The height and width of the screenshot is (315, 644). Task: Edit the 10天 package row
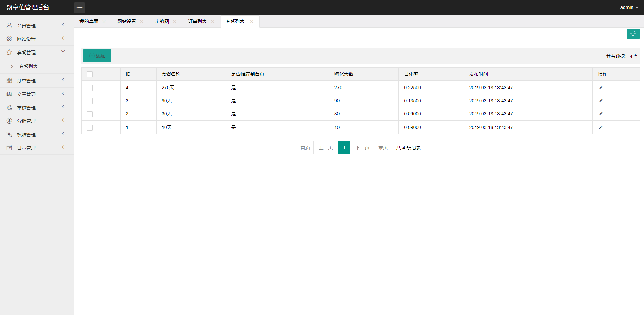600,127
